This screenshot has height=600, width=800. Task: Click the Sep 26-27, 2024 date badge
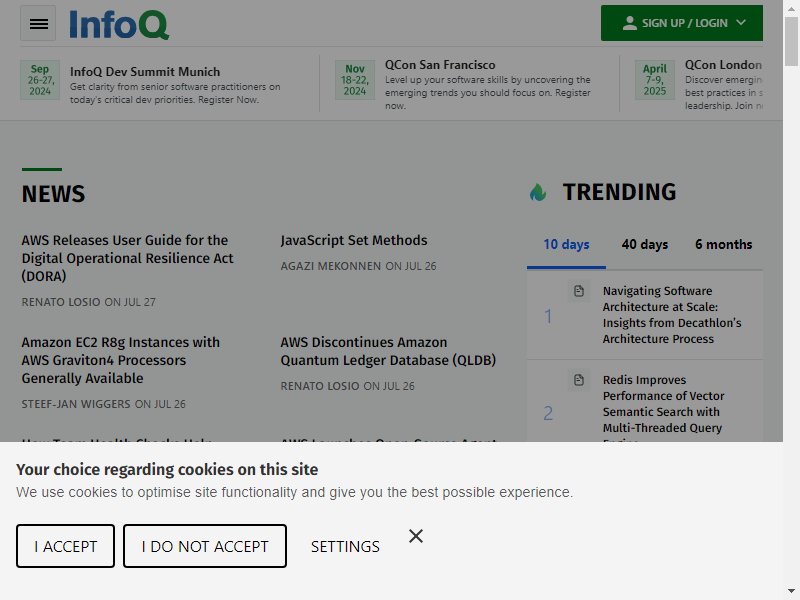(x=40, y=80)
